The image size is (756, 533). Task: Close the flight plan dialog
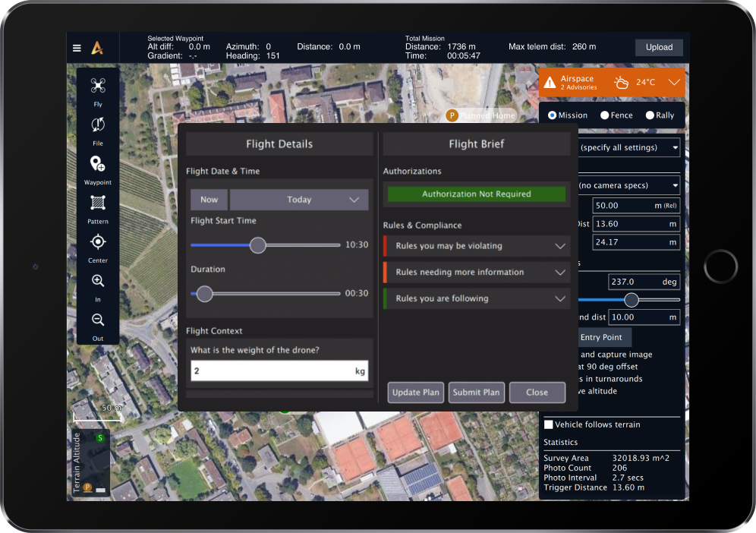(x=537, y=393)
